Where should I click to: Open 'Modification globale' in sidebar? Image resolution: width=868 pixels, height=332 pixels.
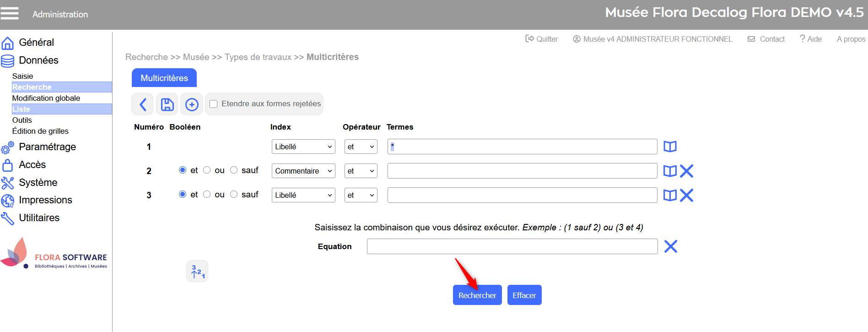(x=46, y=98)
